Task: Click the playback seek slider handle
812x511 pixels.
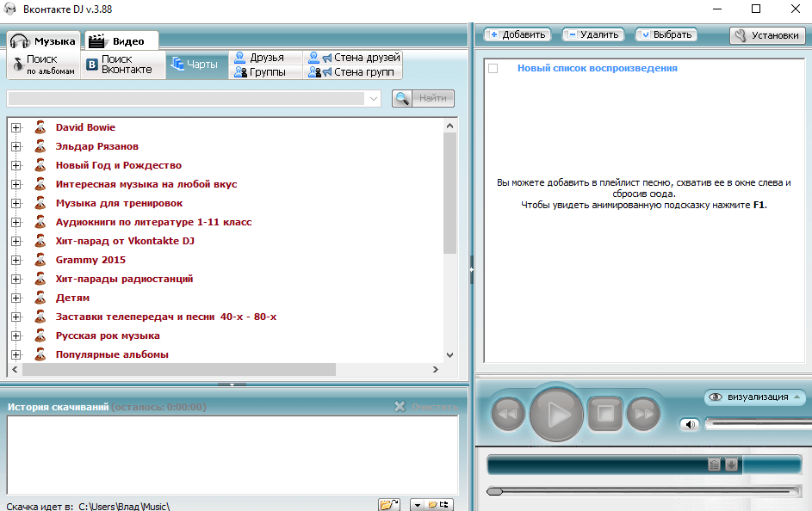Action: pyautogui.click(x=494, y=491)
